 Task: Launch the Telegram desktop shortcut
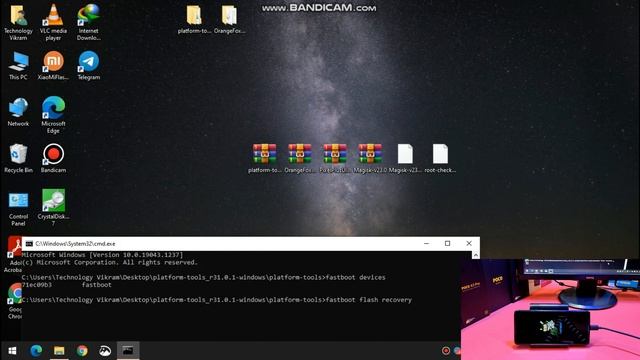tap(89, 65)
